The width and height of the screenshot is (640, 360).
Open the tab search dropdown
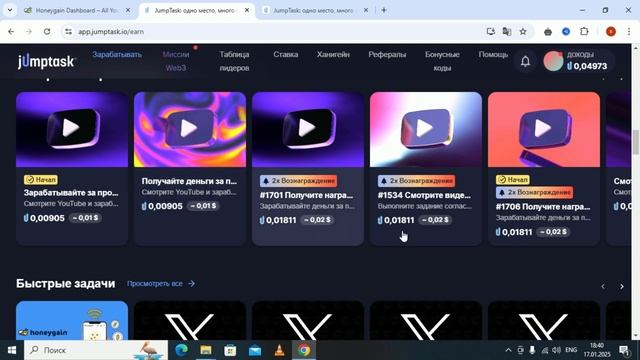point(10,10)
